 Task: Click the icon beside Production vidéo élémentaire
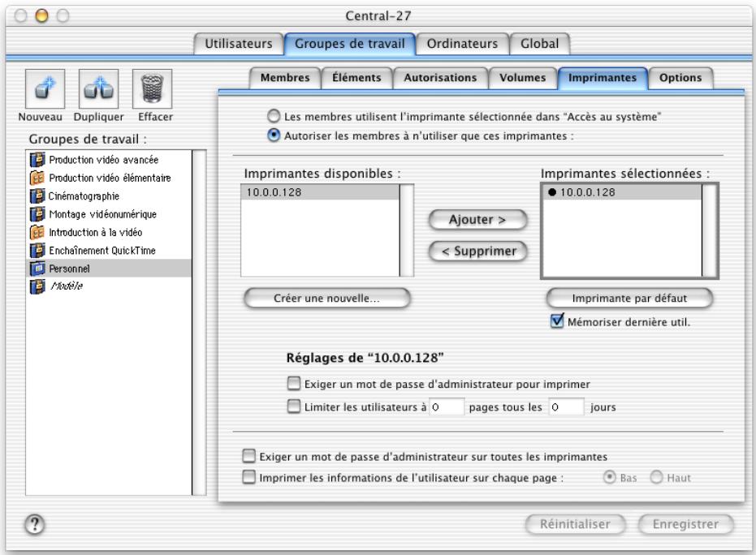click(x=37, y=178)
